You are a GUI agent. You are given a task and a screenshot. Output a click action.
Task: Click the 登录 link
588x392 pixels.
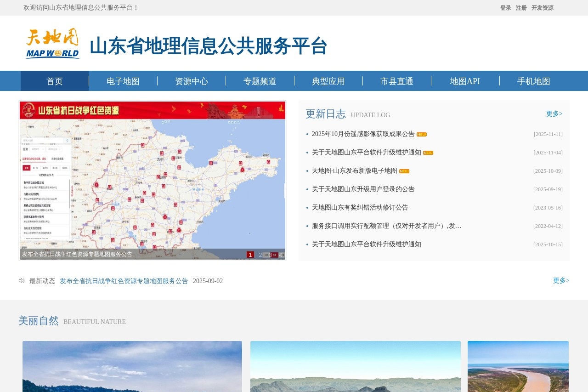pos(504,8)
